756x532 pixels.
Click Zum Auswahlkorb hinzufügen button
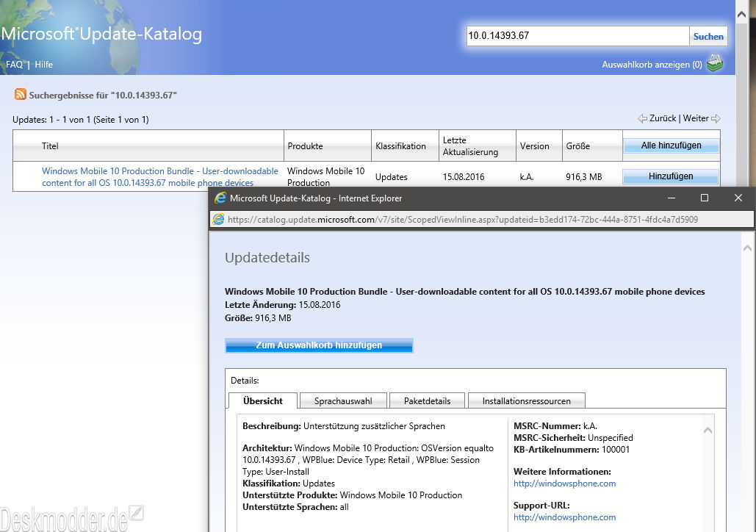coord(319,345)
